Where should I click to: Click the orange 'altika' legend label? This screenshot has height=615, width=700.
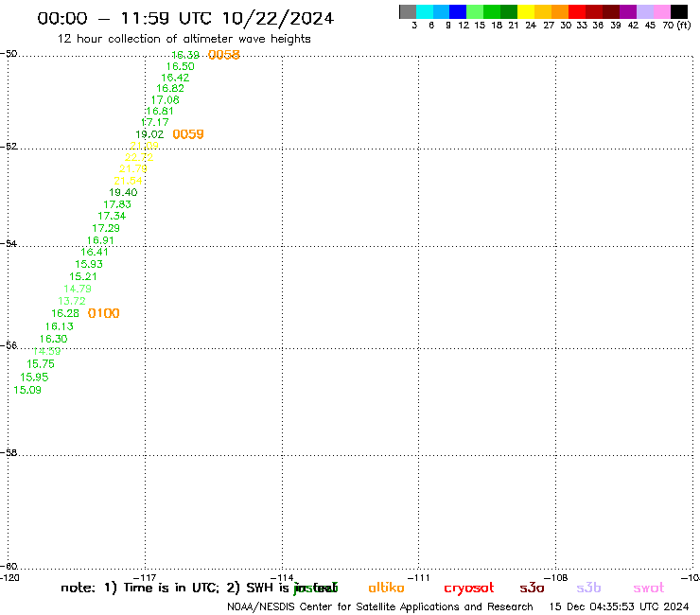(x=386, y=588)
